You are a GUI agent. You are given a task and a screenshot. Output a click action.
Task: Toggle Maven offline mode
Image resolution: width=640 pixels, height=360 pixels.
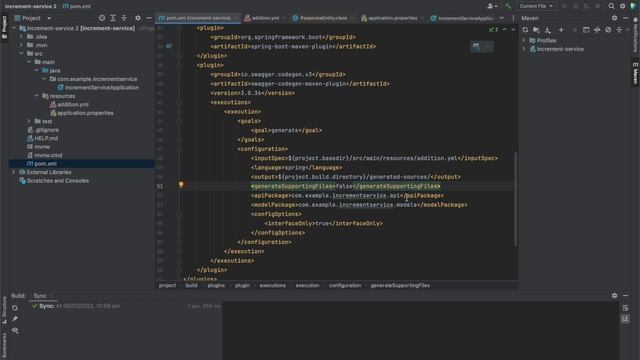(597, 30)
